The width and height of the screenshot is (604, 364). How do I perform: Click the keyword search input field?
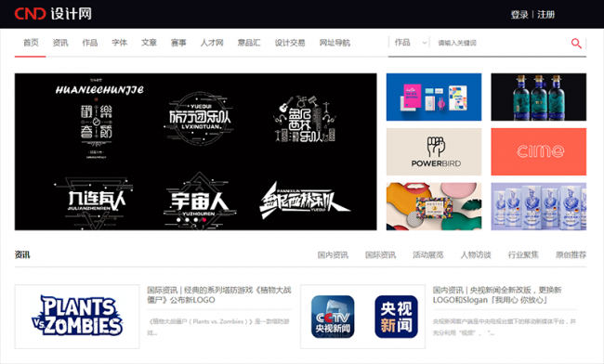pos(501,43)
